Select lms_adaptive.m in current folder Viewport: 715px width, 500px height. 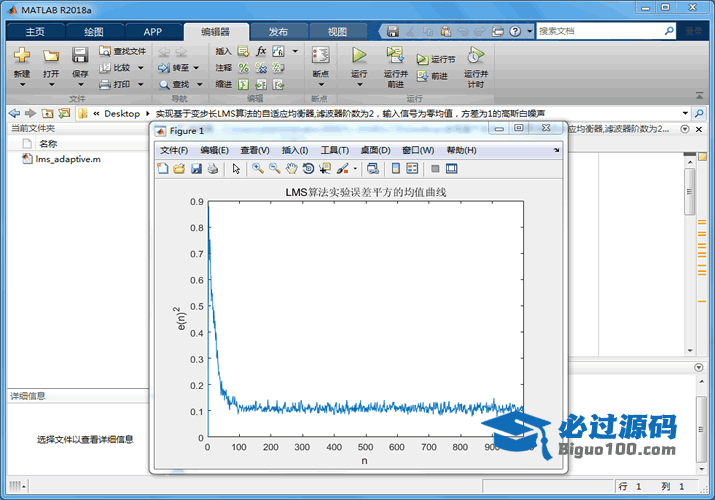62,159
